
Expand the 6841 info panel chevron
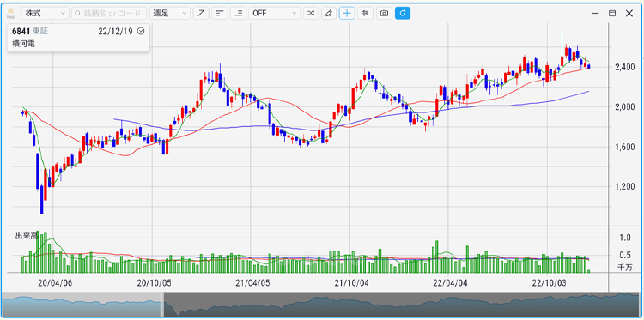click(x=141, y=31)
